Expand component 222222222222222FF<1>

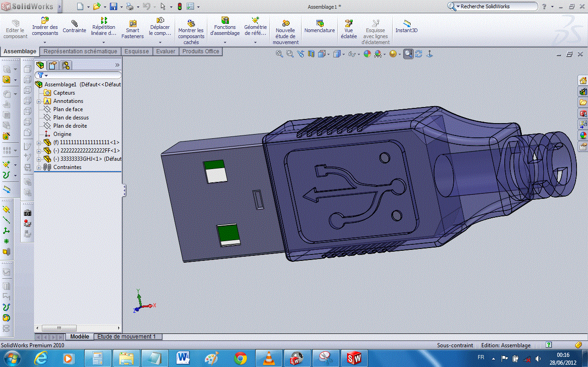click(39, 151)
